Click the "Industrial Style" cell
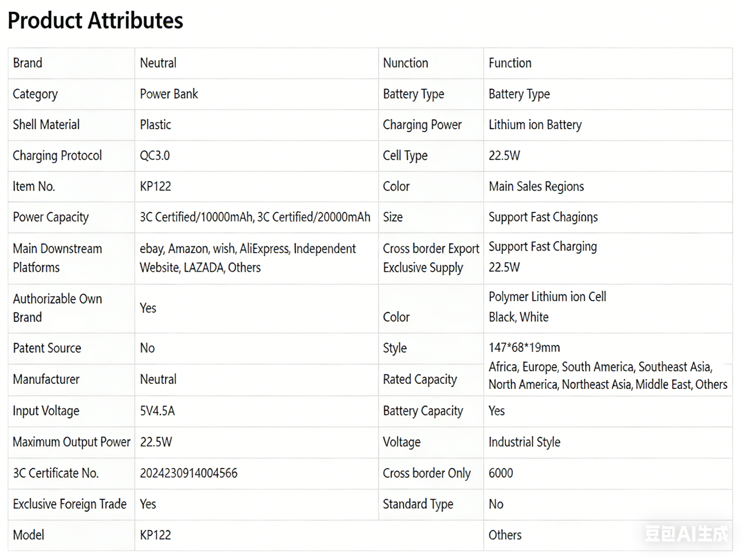Image resolution: width=747 pixels, height=560 pixels. [524, 442]
